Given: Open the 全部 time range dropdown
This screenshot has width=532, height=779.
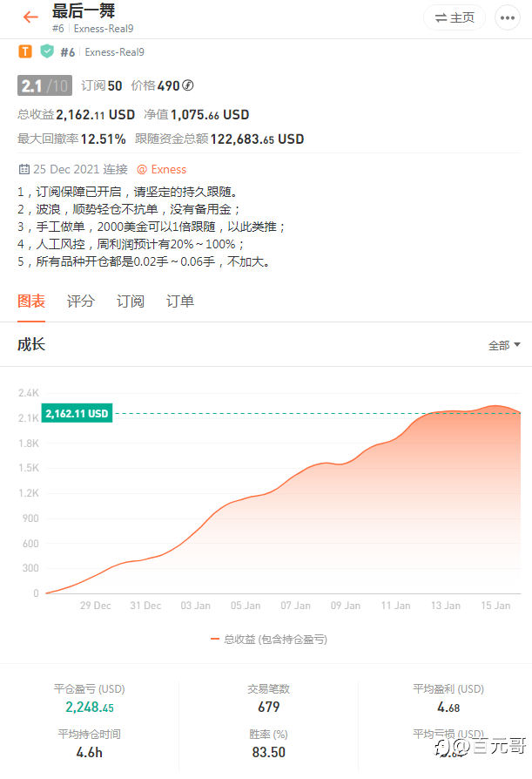Looking at the screenshot, I should (x=504, y=345).
